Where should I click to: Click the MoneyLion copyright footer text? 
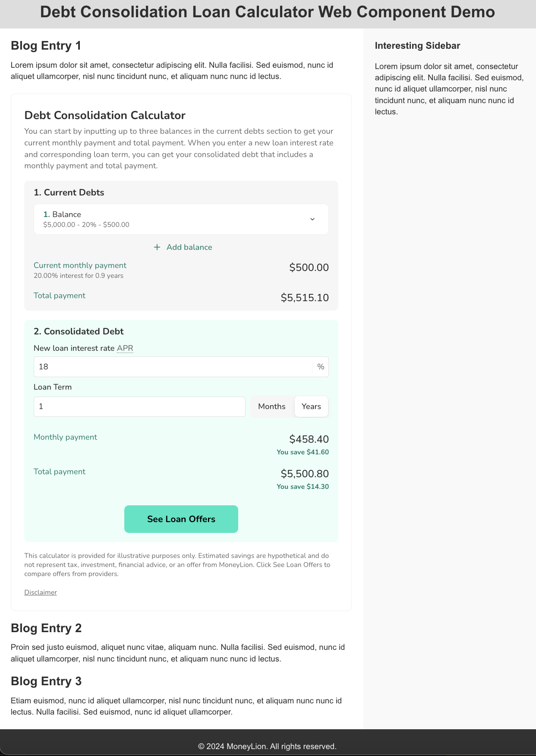(268, 747)
